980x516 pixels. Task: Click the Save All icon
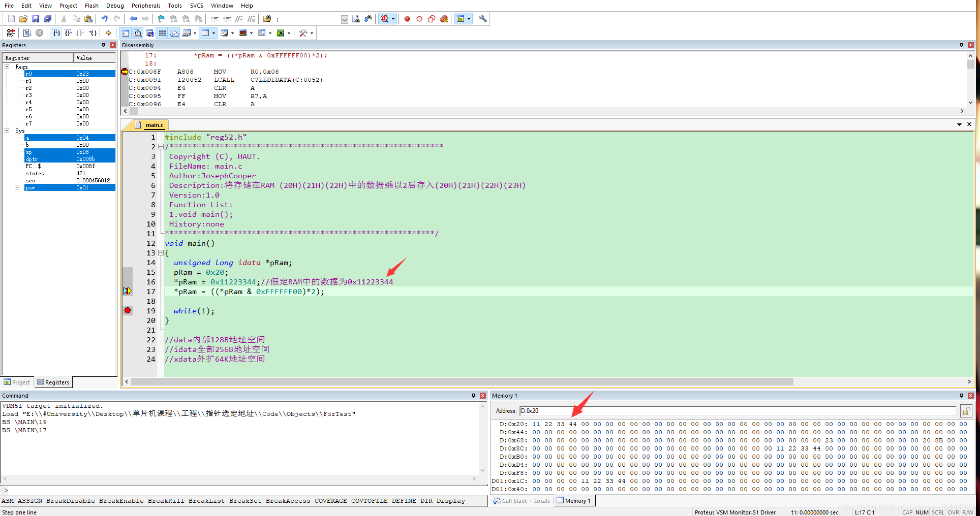[x=48, y=19]
